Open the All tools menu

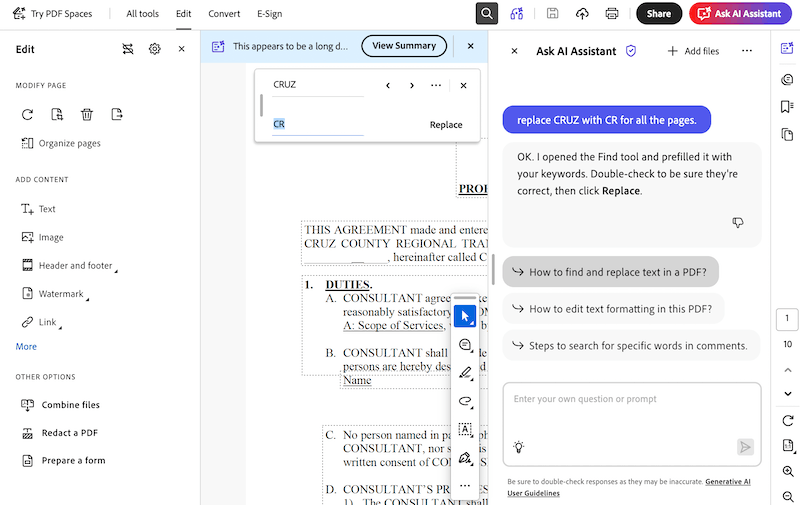point(142,14)
